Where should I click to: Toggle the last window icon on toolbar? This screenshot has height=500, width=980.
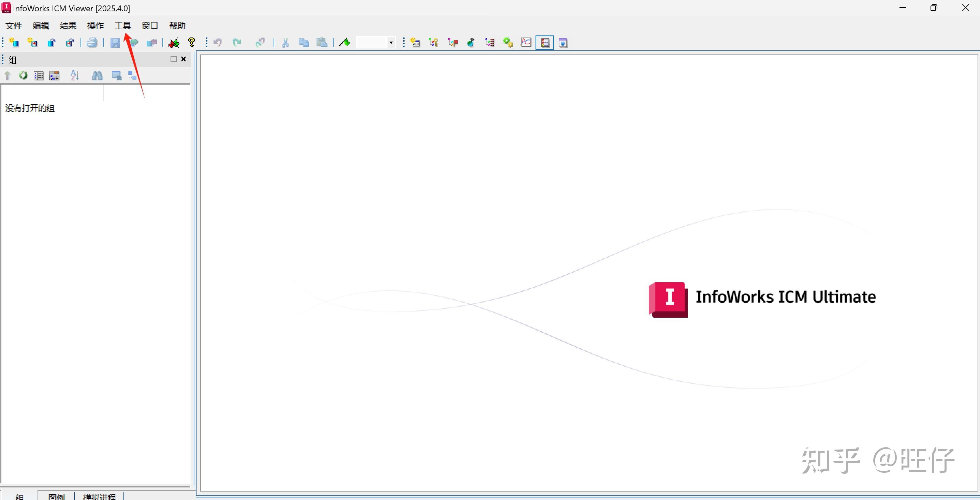coord(563,43)
